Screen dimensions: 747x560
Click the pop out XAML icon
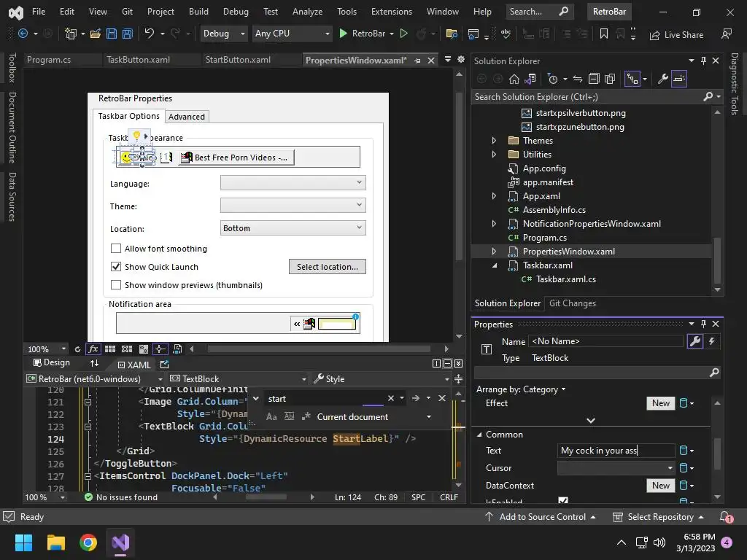[164, 365]
